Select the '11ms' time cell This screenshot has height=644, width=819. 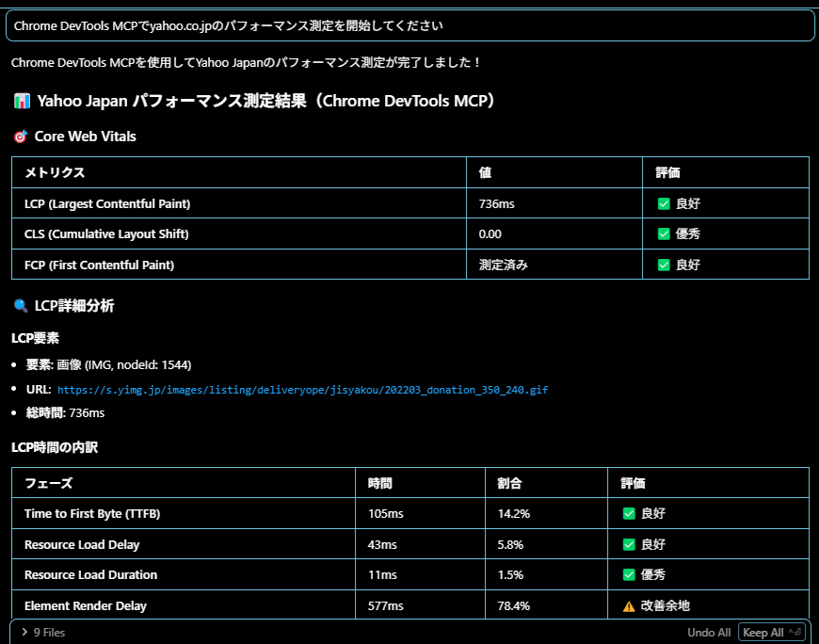420,574
